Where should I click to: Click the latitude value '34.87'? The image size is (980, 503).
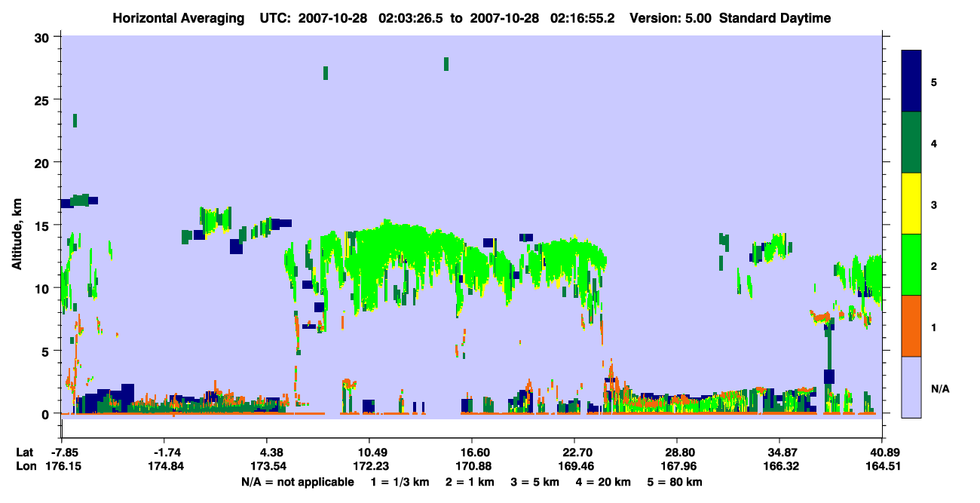782,452
